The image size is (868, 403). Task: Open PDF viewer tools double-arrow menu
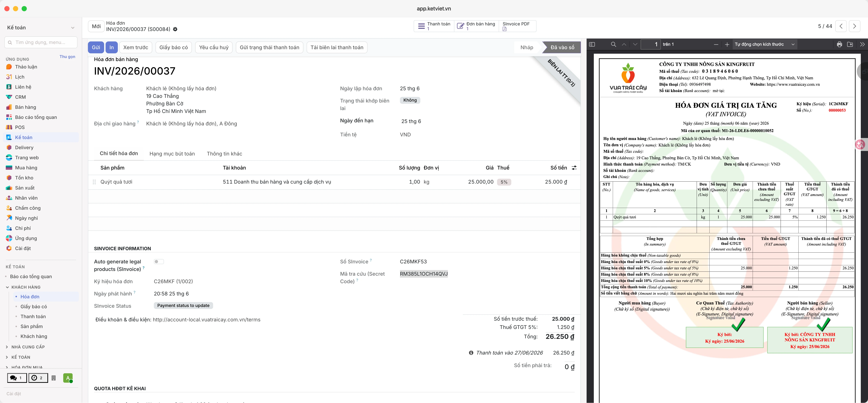[862, 44]
